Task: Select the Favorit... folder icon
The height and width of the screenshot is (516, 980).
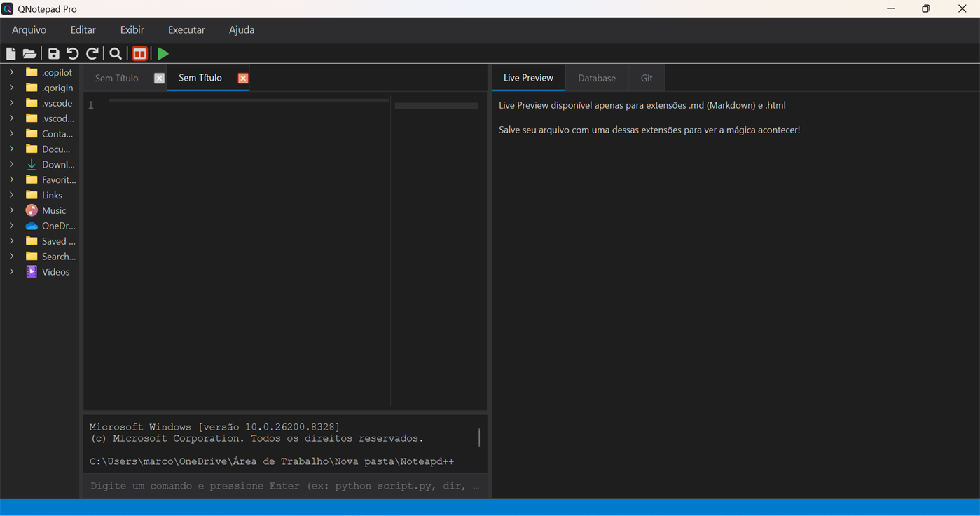Action: point(32,179)
